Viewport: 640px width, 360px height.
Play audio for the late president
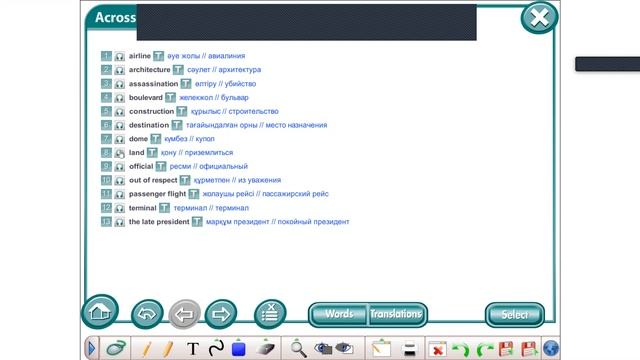tap(119, 222)
